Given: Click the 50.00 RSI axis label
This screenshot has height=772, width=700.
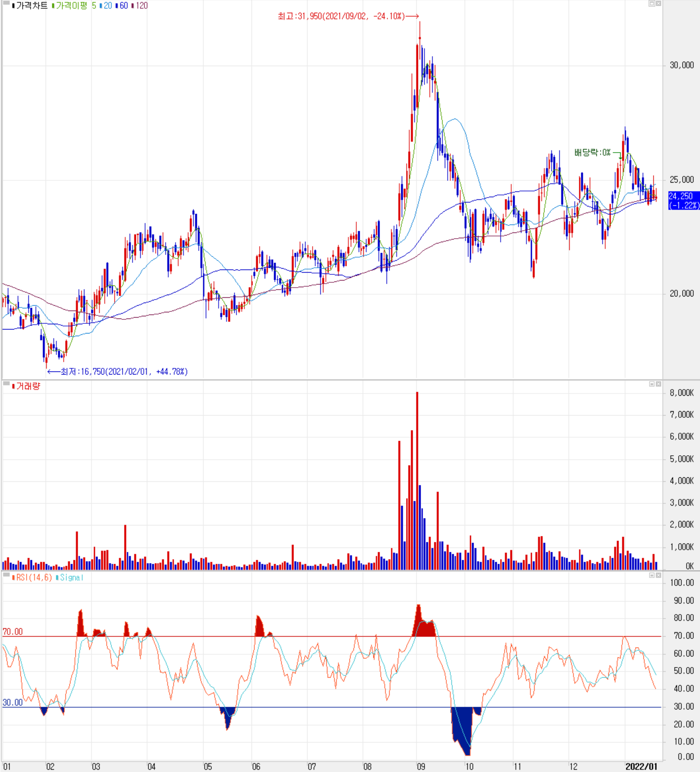Looking at the screenshot, I should [684, 671].
